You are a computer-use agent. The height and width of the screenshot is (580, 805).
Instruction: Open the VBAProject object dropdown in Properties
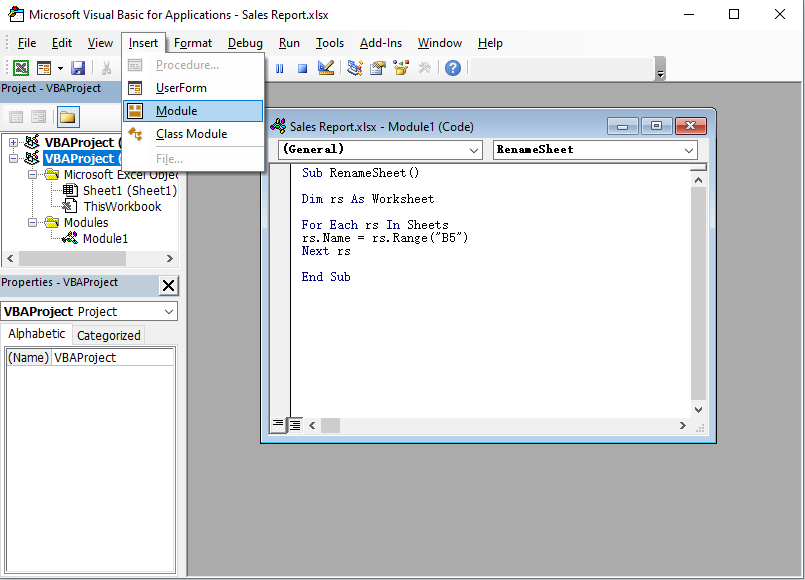pos(168,312)
